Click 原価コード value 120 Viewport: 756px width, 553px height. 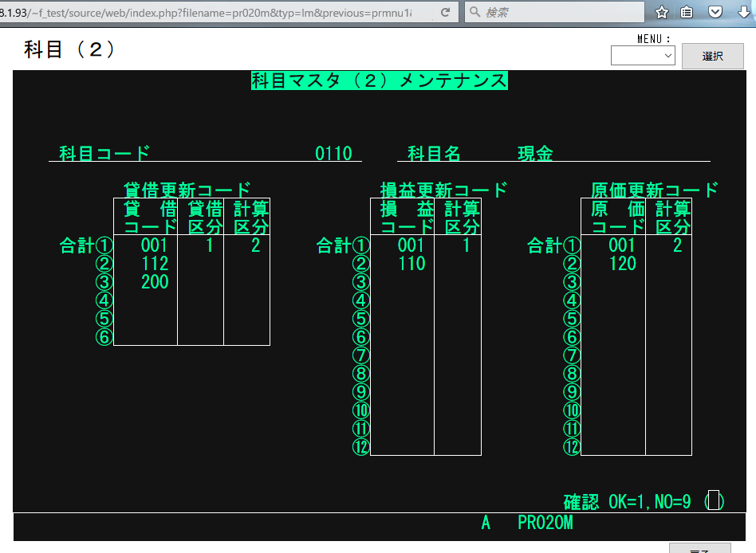pos(622,263)
